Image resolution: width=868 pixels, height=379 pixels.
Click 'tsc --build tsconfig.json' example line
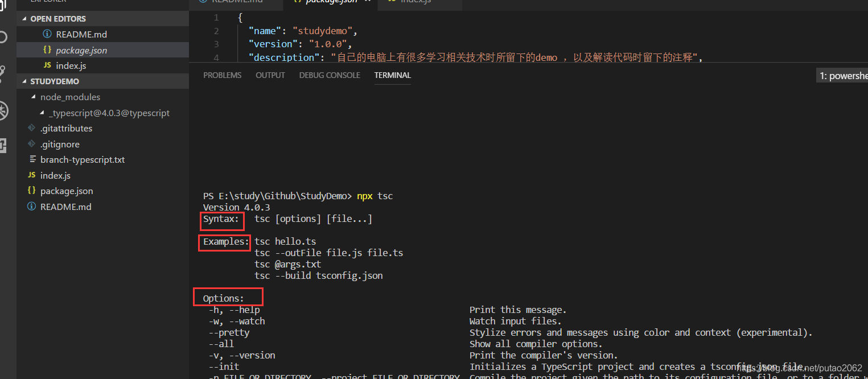318,276
